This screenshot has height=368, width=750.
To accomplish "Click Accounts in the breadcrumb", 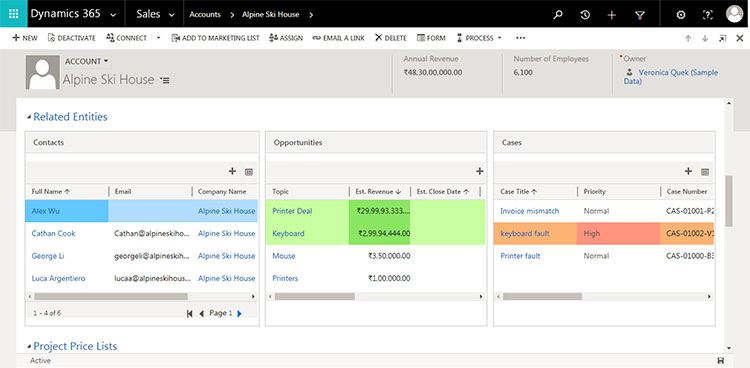I will click(x=205, y=14).
